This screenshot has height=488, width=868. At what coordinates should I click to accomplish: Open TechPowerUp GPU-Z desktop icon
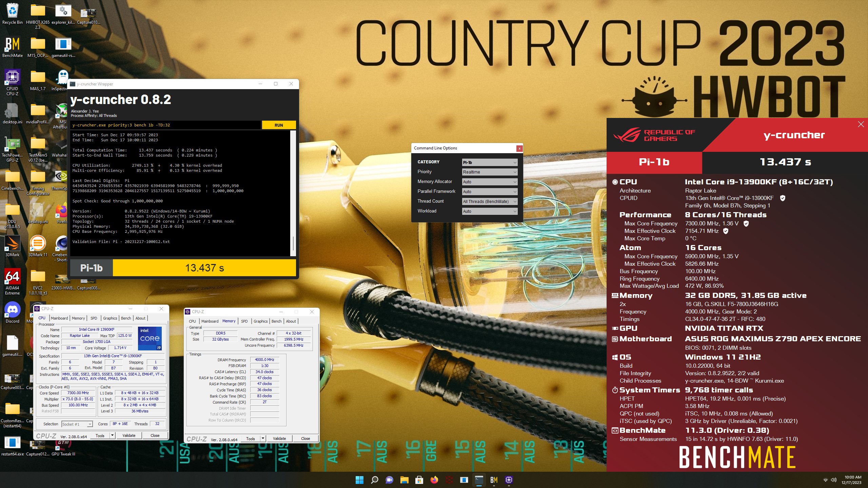(12, 149)
